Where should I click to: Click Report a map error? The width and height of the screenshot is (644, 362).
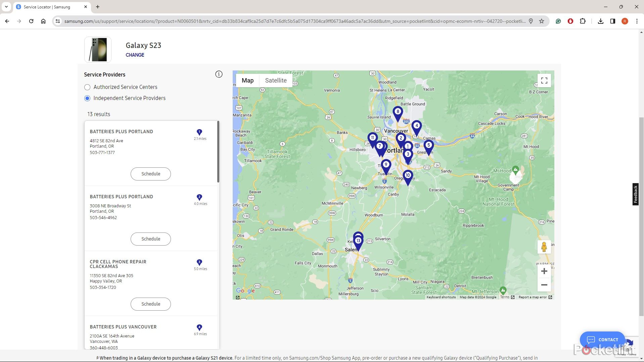(533, 297)
